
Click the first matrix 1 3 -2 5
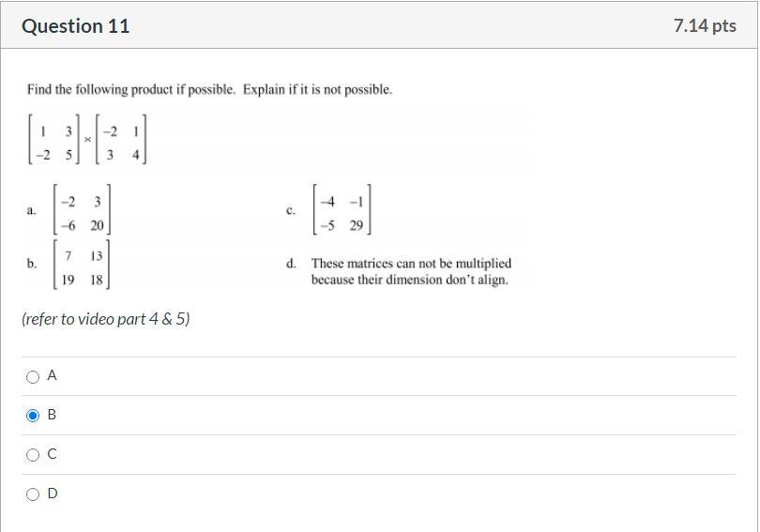click(53, 140)
